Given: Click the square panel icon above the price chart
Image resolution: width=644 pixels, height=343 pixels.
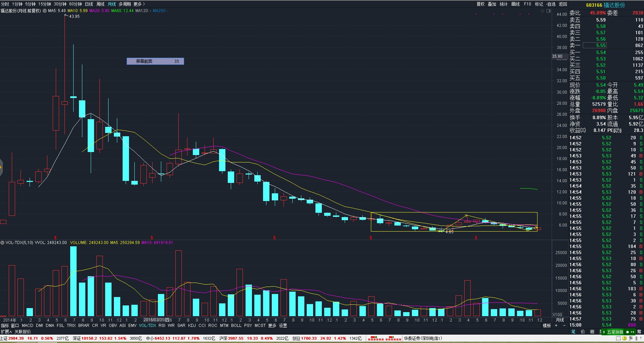Looking at the screenshot, I should 549,11.
